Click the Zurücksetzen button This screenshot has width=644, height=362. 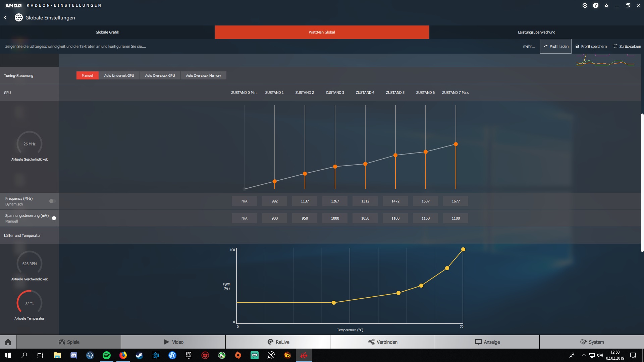click(627, 46)
